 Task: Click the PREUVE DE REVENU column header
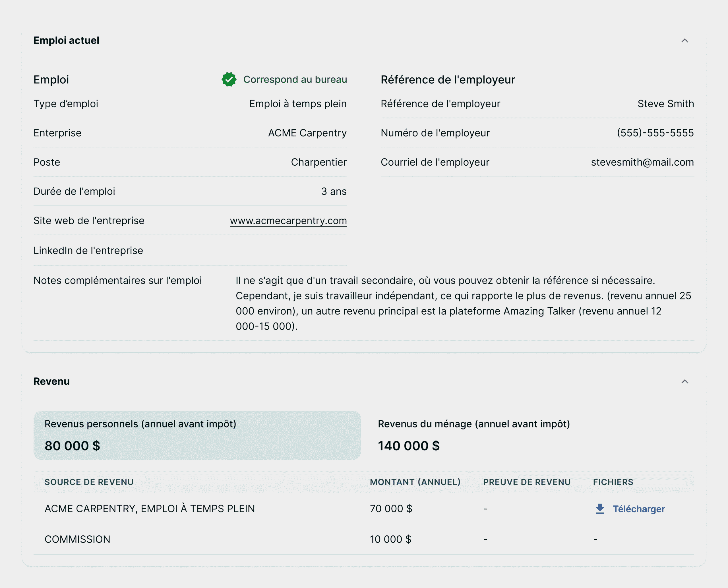(527, 482)
